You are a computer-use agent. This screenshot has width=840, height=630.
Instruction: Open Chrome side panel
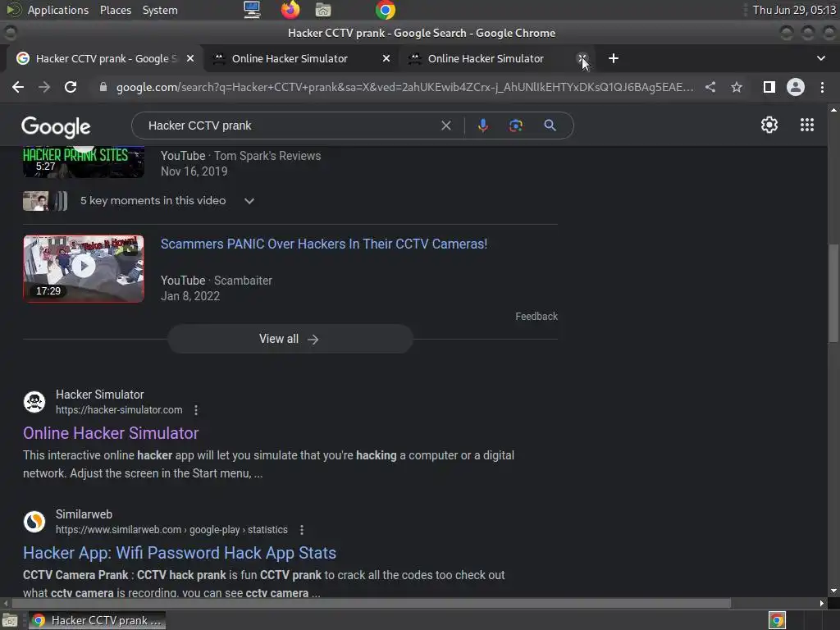[769, 87]
